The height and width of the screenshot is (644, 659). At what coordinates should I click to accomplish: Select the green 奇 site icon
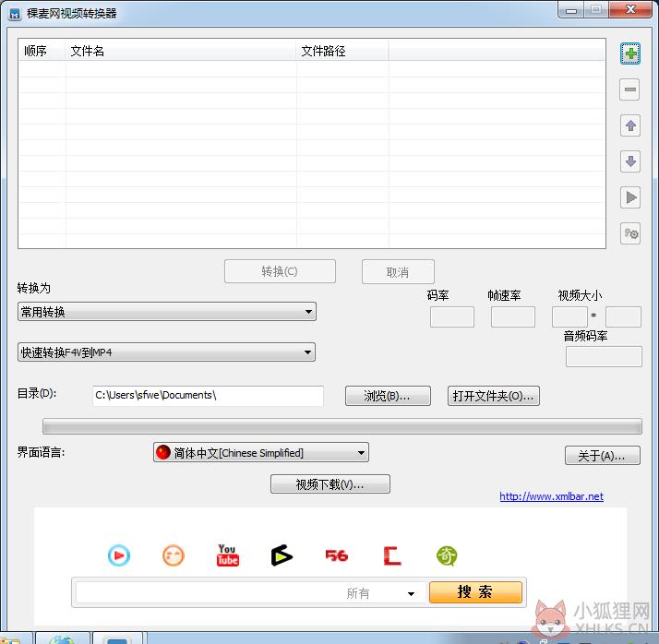pos(447,555)
